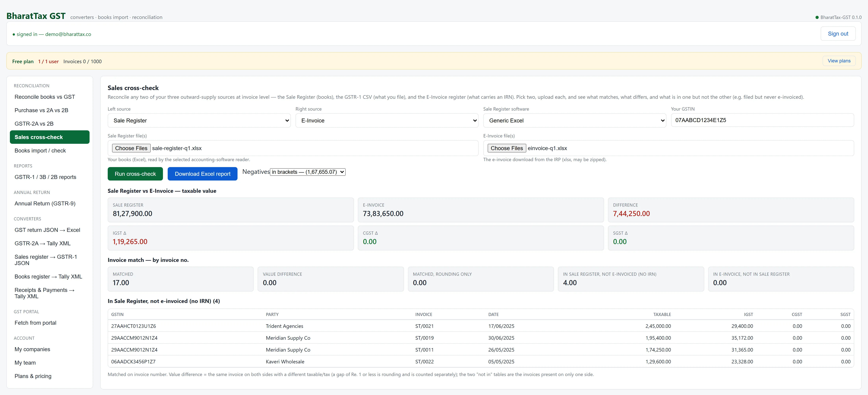Click the '1 / 1 user' plan indicator
The image size is (868, 395).
pyautogui.click(x=48, y=61)
